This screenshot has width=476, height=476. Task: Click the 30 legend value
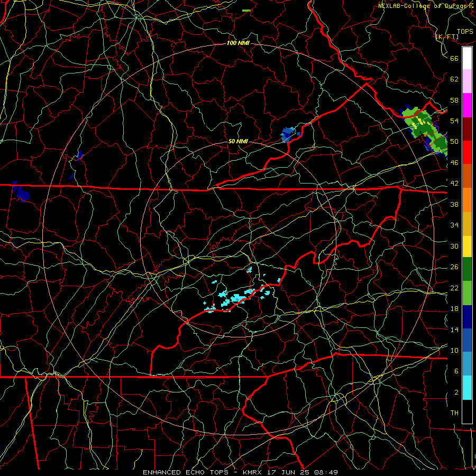click(x=454, y=246)
